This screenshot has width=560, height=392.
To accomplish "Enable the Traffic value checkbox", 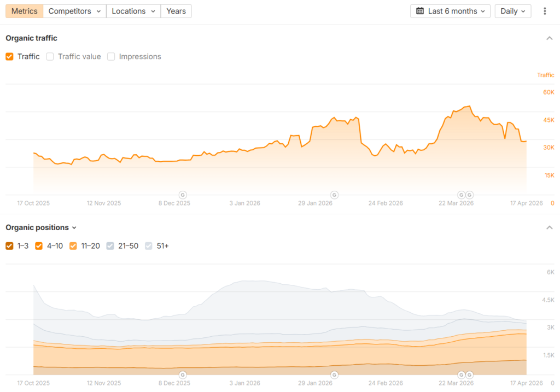I will [50, 56].
